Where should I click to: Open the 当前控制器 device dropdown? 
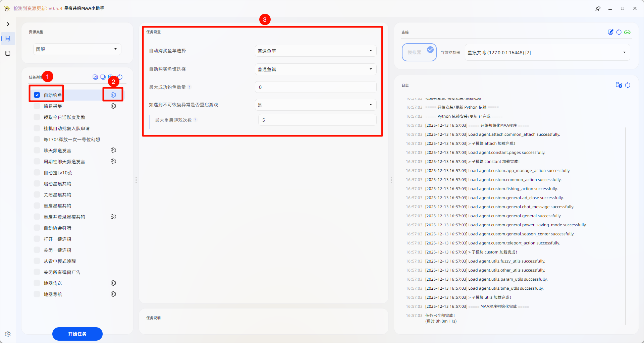547,53
